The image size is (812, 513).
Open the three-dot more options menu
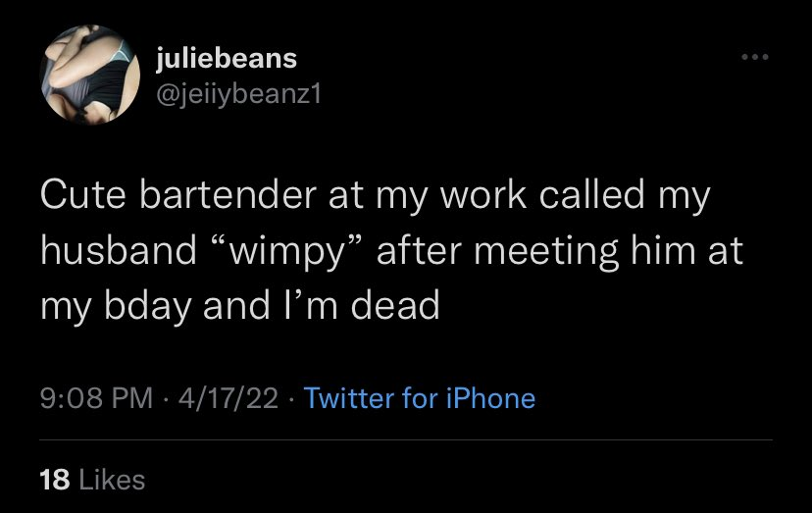coord(754,57)
